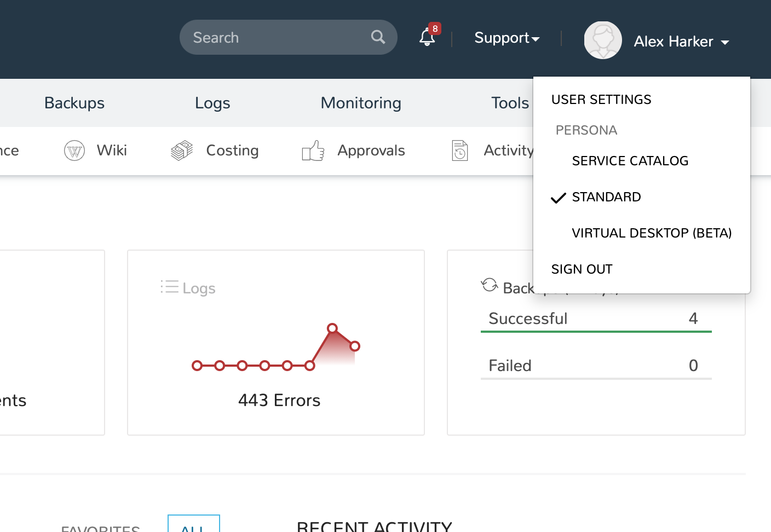771x532 pixels.
Task: Click the Logs list icon in widget
Action: point(169,287)
